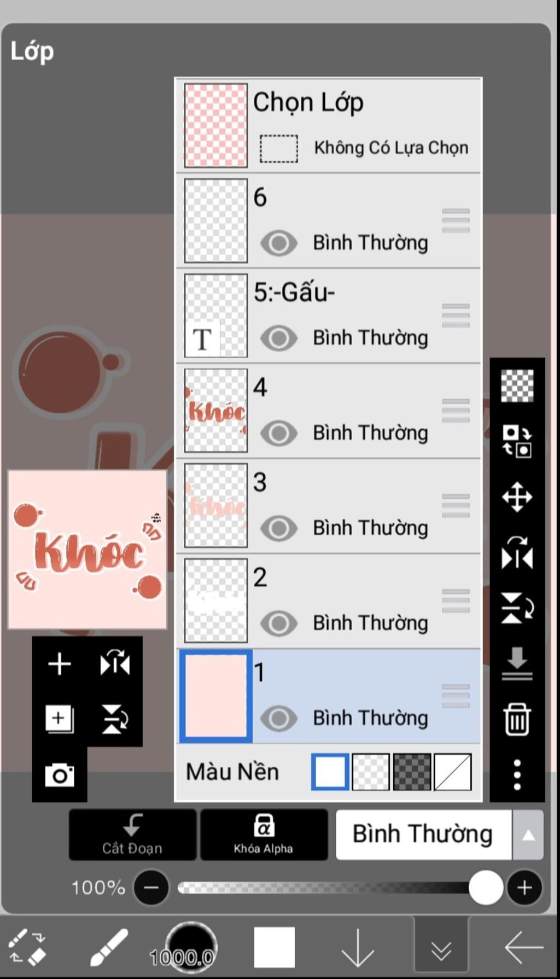560x979 pixels.
Task: Toggle visibility of layer 4
Action: point(279,433)
